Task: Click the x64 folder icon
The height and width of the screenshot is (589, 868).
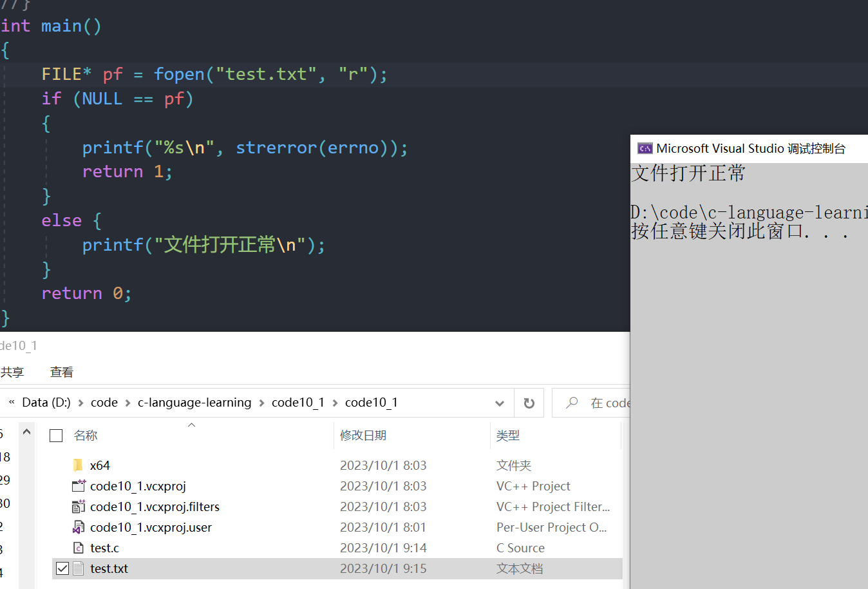Action: tap(79, 465)
